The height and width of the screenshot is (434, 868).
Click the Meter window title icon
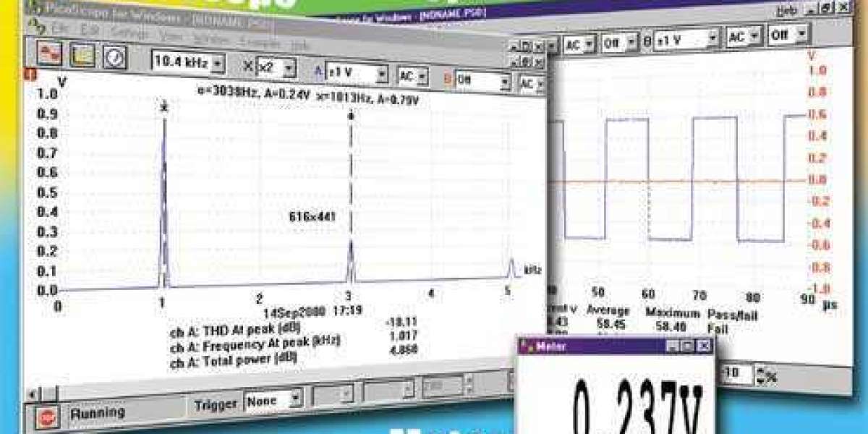coord(528,346)
